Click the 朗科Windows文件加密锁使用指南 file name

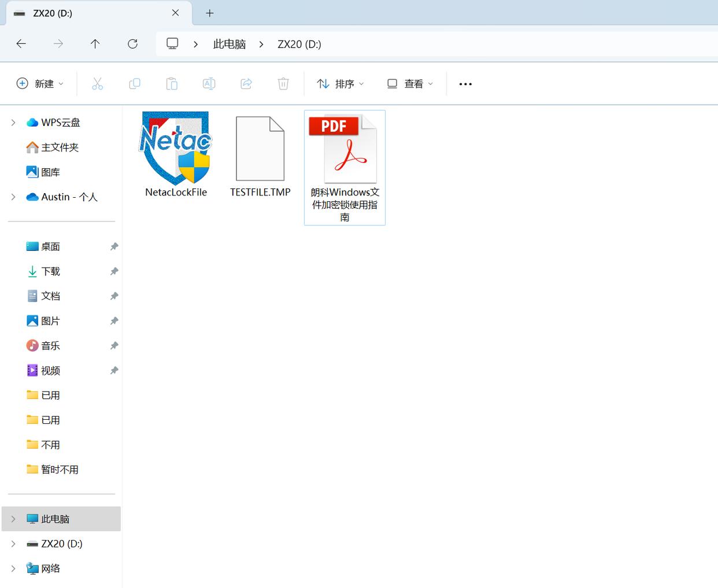[x=345, y=205]
